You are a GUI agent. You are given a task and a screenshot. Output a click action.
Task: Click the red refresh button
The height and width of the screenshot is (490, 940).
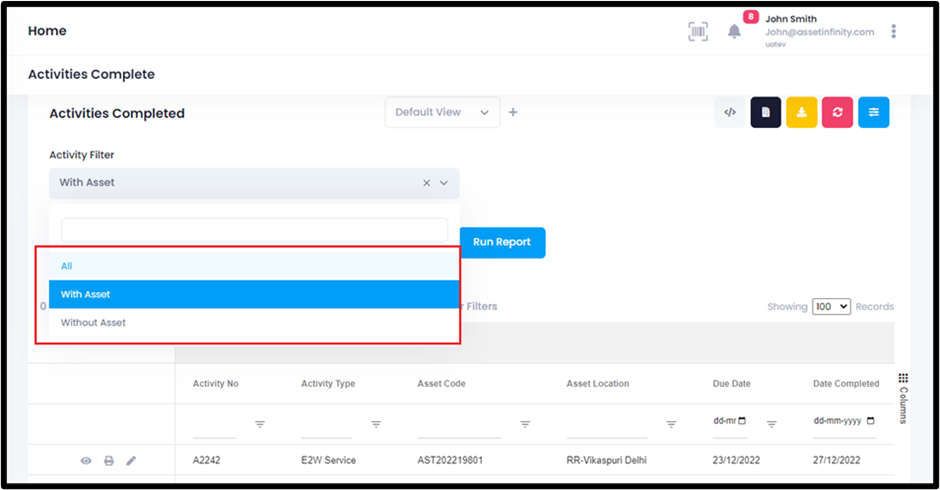pyautogui.click(x=837, y=112)
